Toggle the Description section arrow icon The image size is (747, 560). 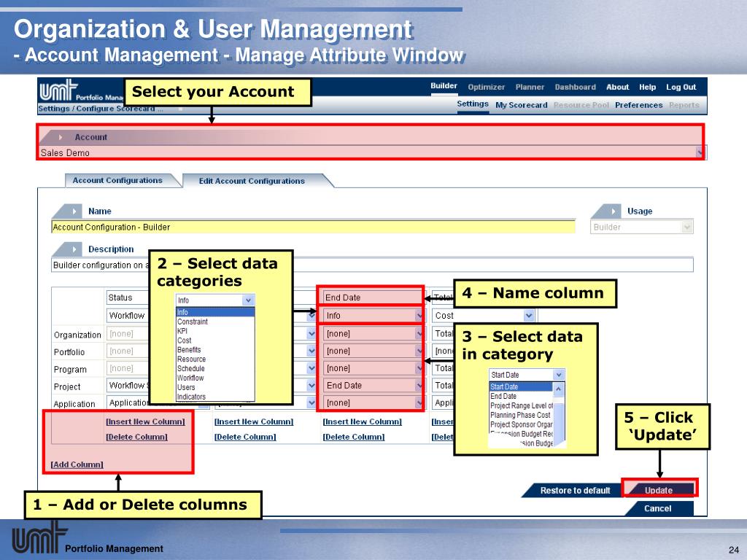click(74, 249)
